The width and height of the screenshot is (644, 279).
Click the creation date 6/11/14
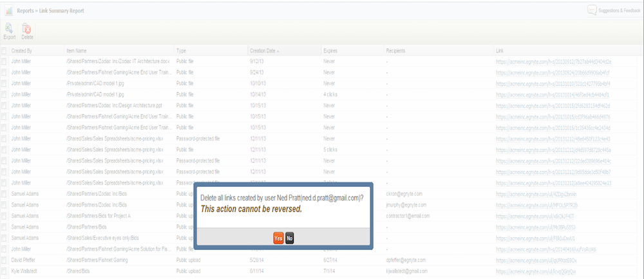click(x=257, y=271)
